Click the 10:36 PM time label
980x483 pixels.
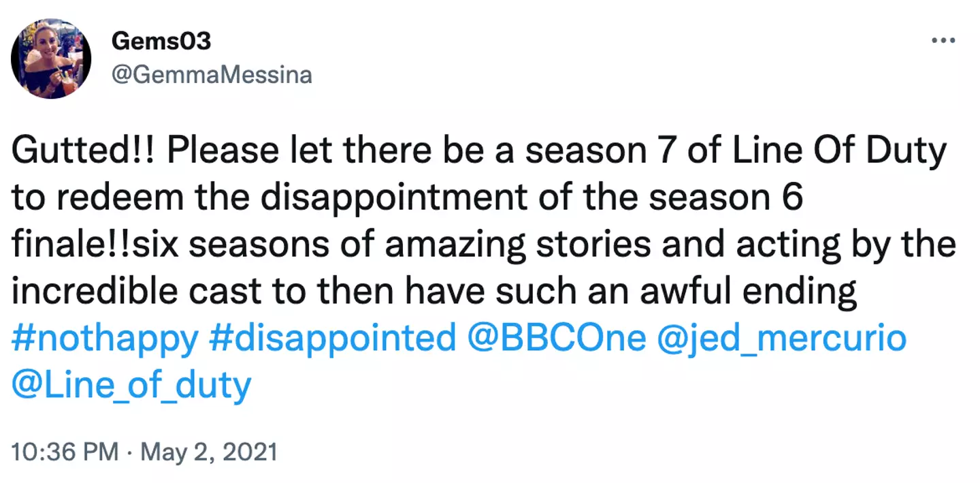coord(65,451)
